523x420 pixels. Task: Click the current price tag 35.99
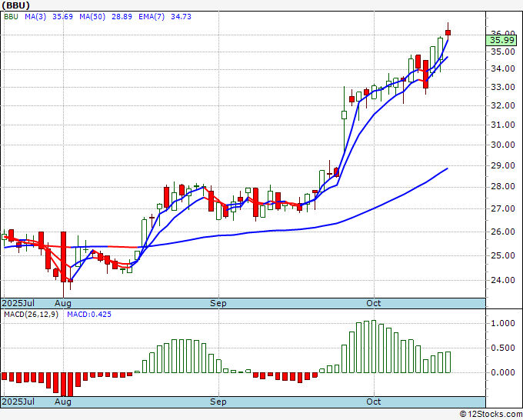coord(501,40)
